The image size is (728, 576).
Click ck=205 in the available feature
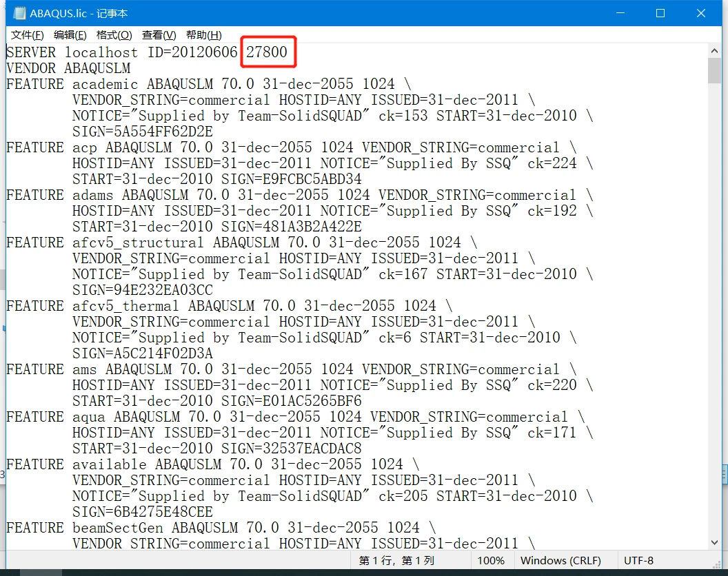pyautogui.click(x=403, y=496)
